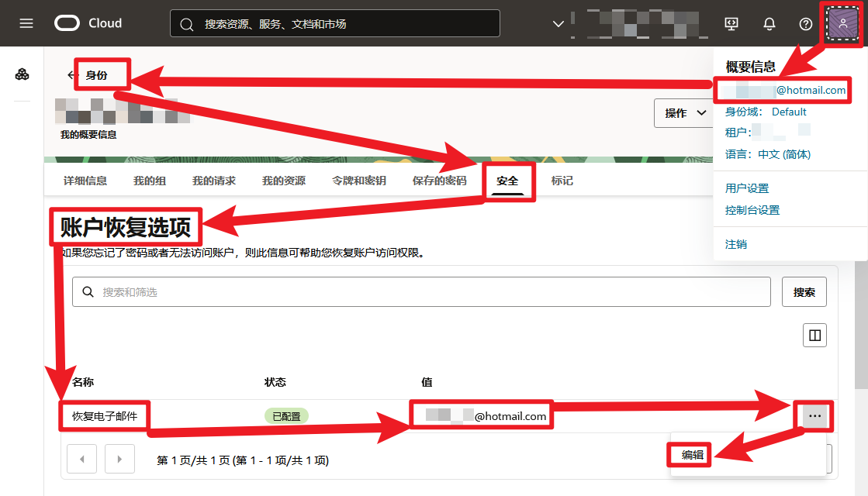Image resolution: width=868 pixels, height=496 pixels.
Task: Focus the top search resources input
Action: click(335, 24)
